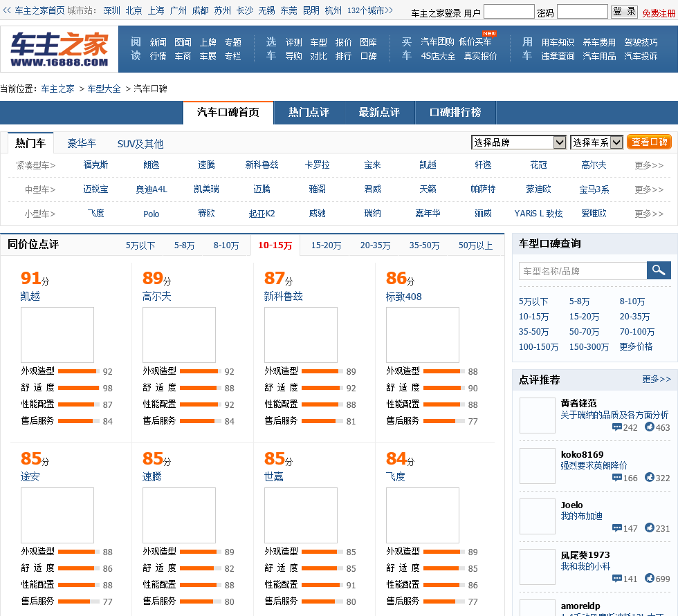Image resolution: width=678 pixels, height=616 pixels.
Task: Click the 用户 username input field
Action: [x=508, y=12]
